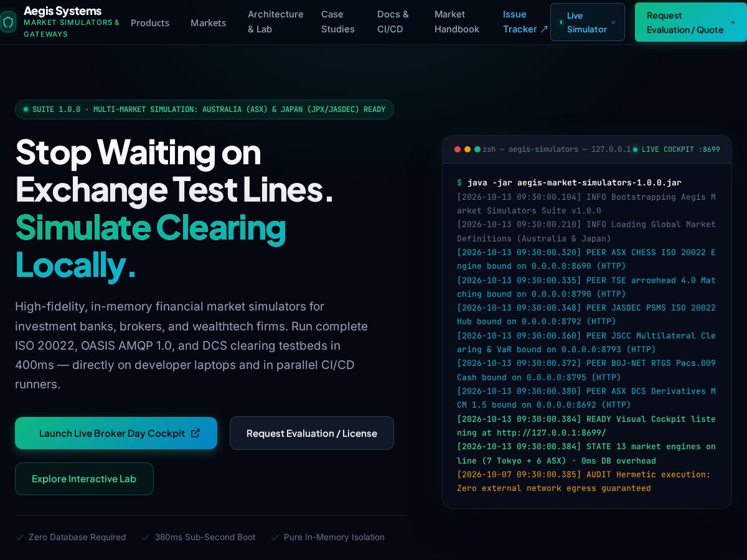Click the checkmark before 380ms Sub-Second Boot
This screenshot has width=747, height=560.
click(x=146, y=537)
